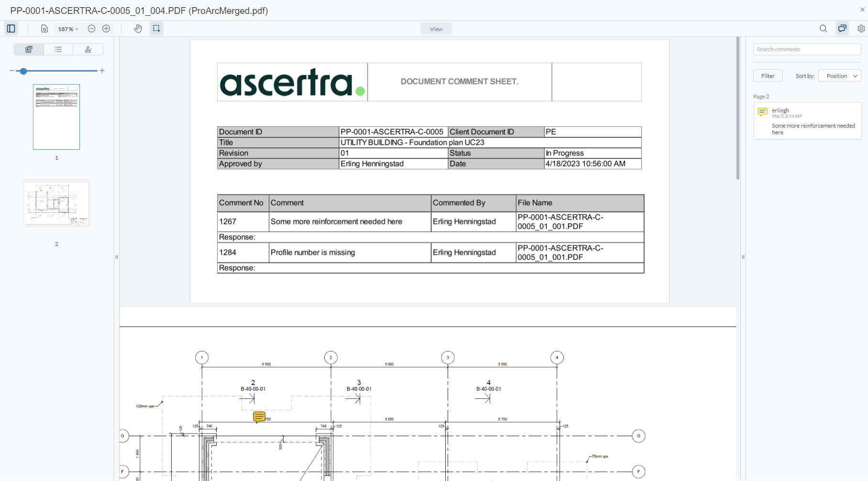Click inside the Search comments field
This screenshot has height=481, width=868.
[806, 49]
